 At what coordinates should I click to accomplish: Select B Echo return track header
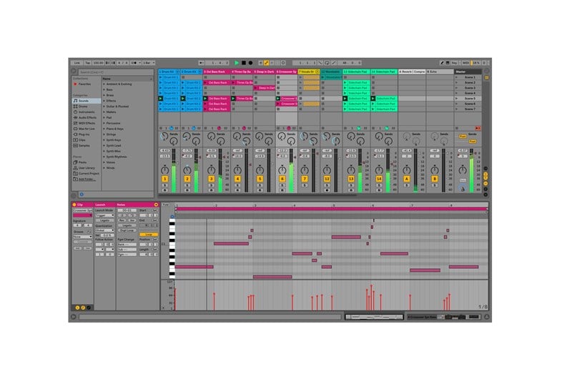coord(440,72)
